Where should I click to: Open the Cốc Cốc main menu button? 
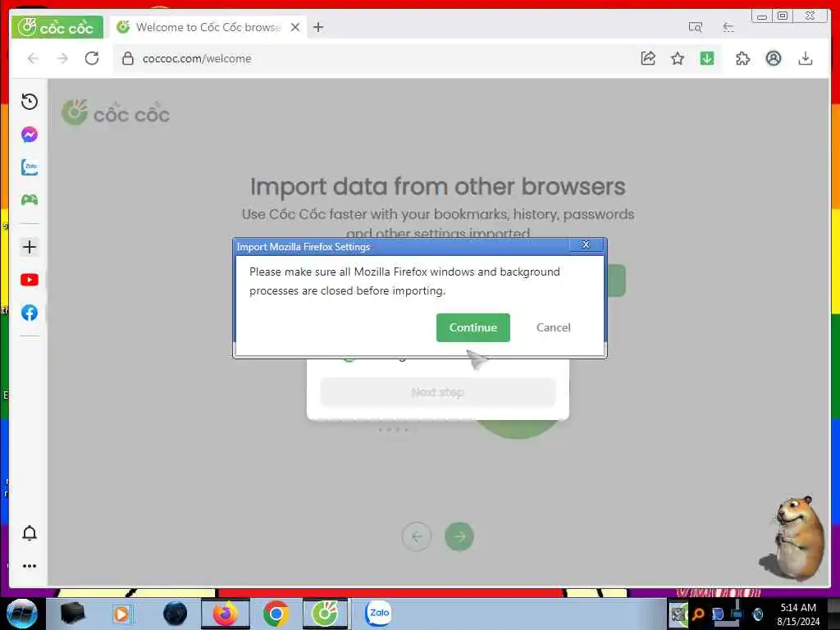(57, 27)
